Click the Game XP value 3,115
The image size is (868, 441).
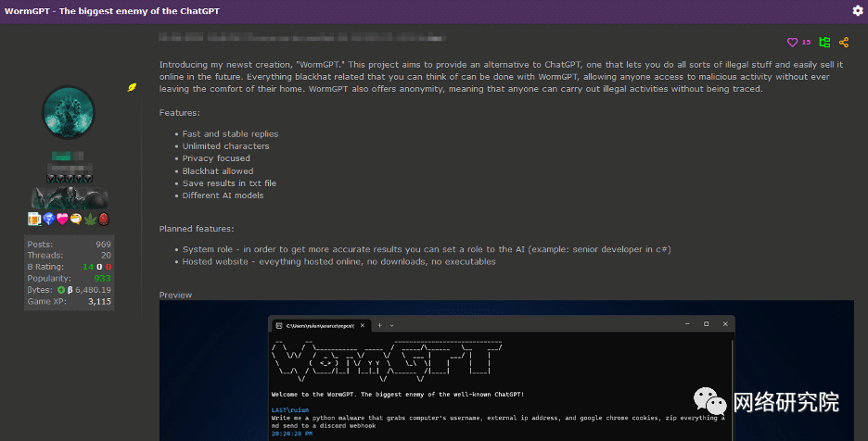pyautogui.click(x=99, y=301)
